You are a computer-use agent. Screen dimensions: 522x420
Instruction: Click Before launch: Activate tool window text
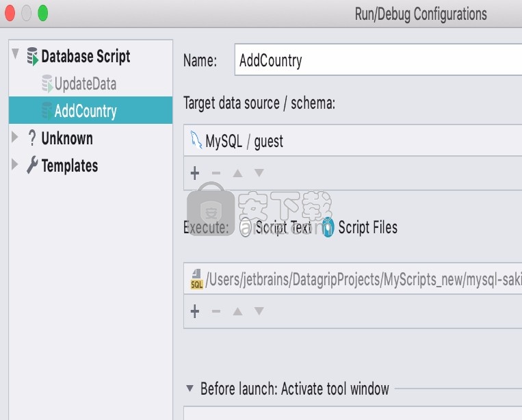pos(295,389)
